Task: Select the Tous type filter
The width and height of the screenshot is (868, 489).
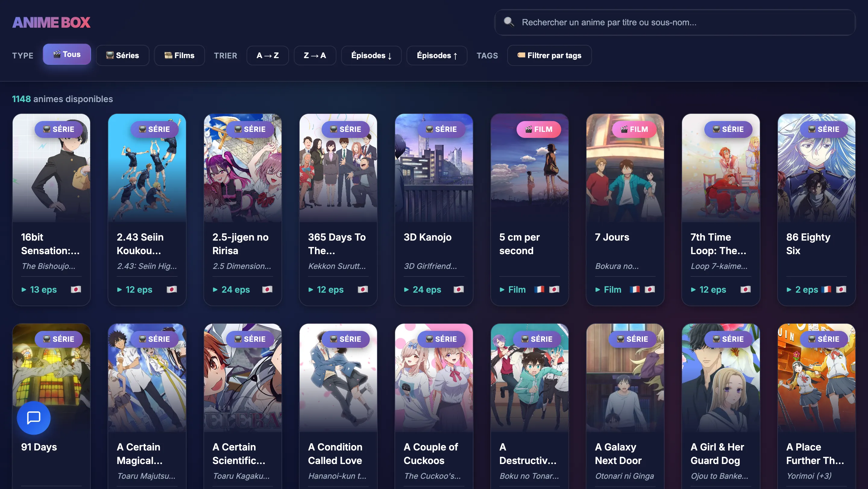Action: click(67, 54)
